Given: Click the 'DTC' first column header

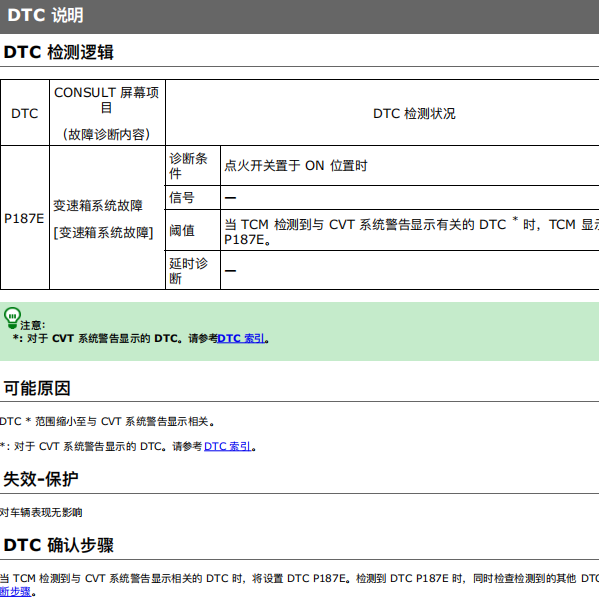Looking at the screenshot, I should tap(25, 113).
